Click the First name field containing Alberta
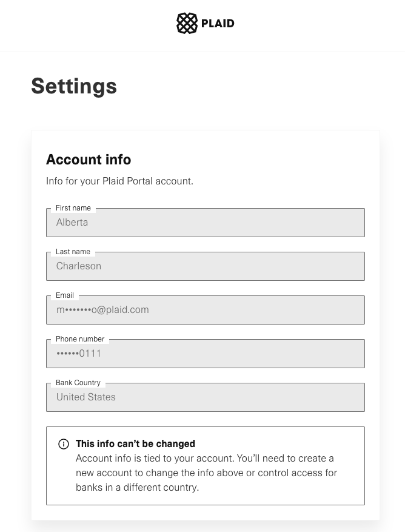Image resolution: width=405 pixels, height=532 pixels. click(205, 223)
